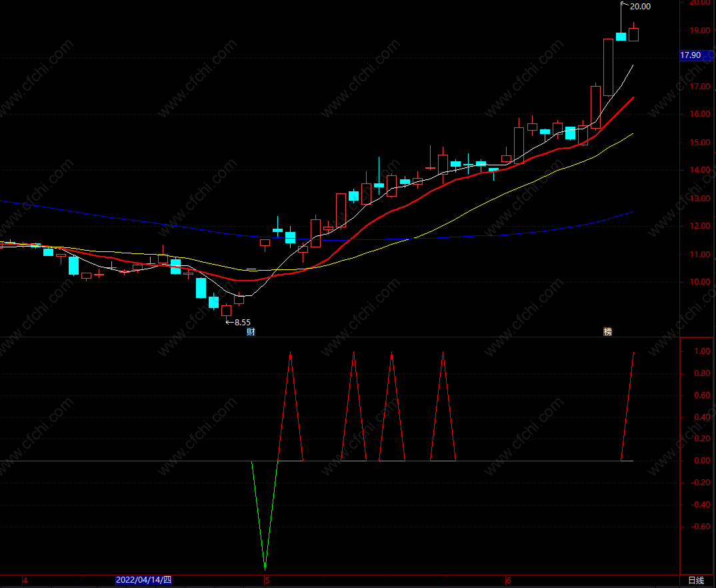716x588 pixels.
Task: Click the 1.00 indicator axis label
Action: (x=702, y=351)
